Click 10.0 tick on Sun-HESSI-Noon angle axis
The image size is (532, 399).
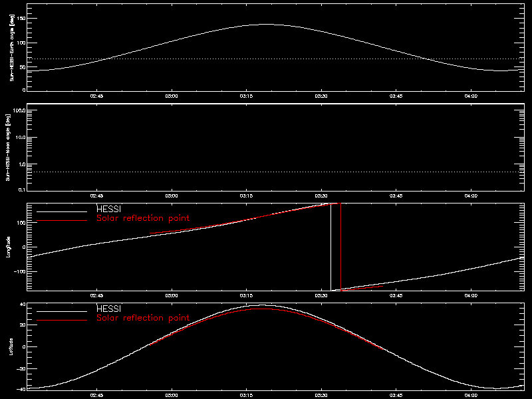click(x=21, y=138)
